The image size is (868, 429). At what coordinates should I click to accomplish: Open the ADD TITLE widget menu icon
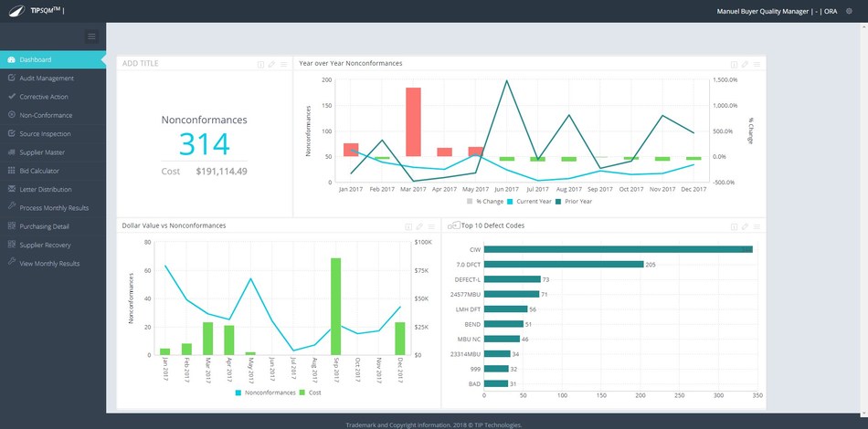click(x=283, y=64)
